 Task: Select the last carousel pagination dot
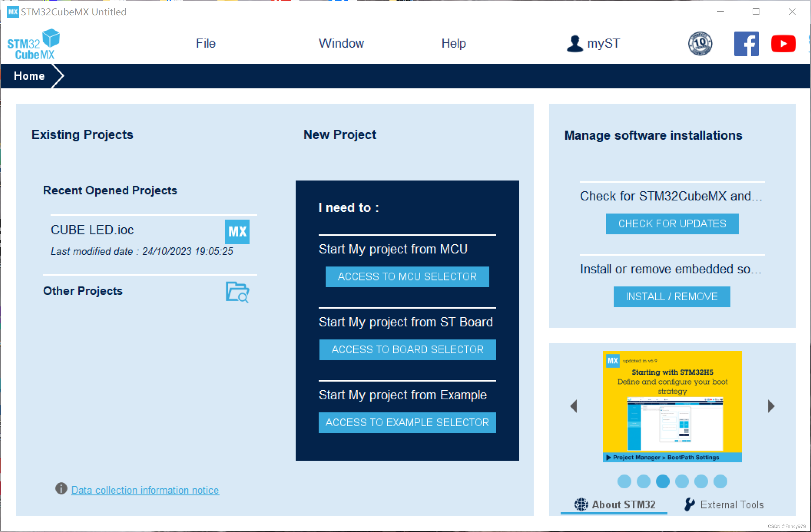[x=720, y=481]
